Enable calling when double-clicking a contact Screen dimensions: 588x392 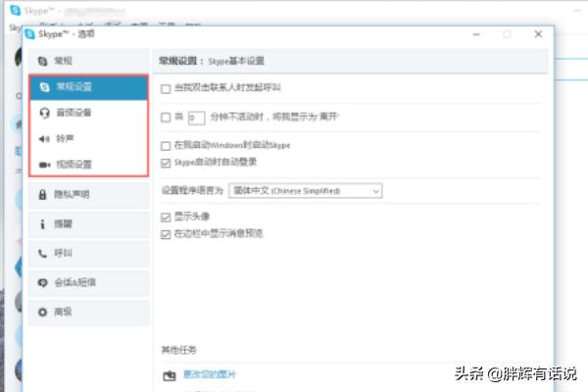(x=166, y=89)
